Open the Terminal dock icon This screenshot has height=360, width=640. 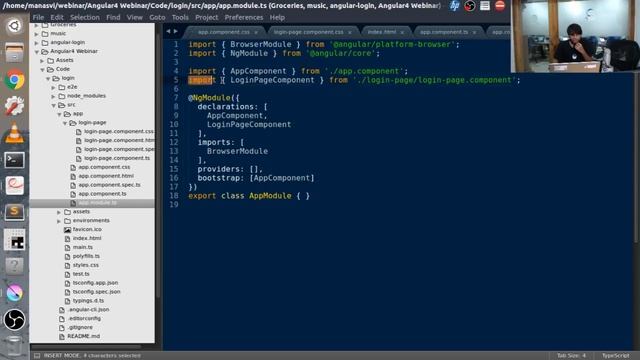(x=14, y=160)
